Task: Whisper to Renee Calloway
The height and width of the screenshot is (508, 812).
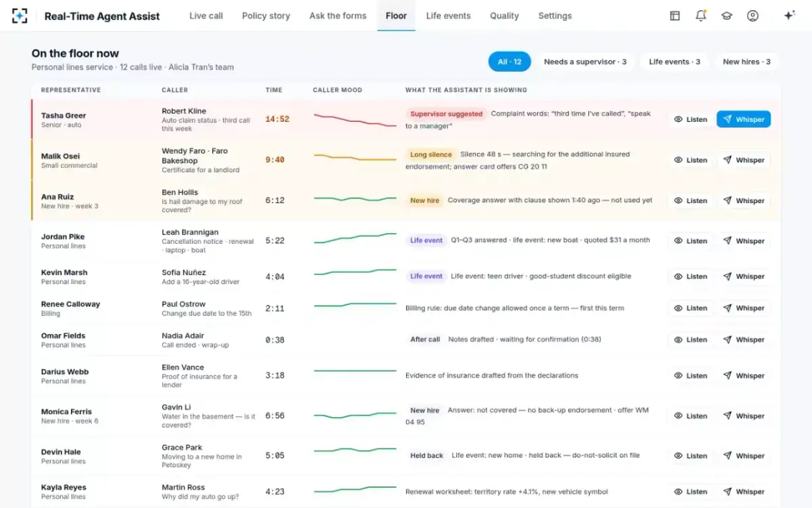Action: (x=744, y=308)
